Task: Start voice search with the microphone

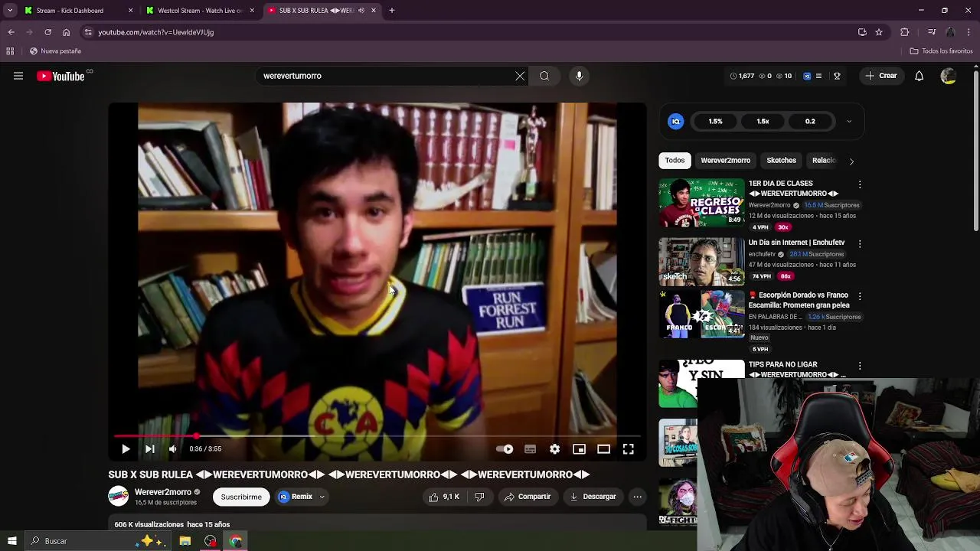Action: click(579, 76)
